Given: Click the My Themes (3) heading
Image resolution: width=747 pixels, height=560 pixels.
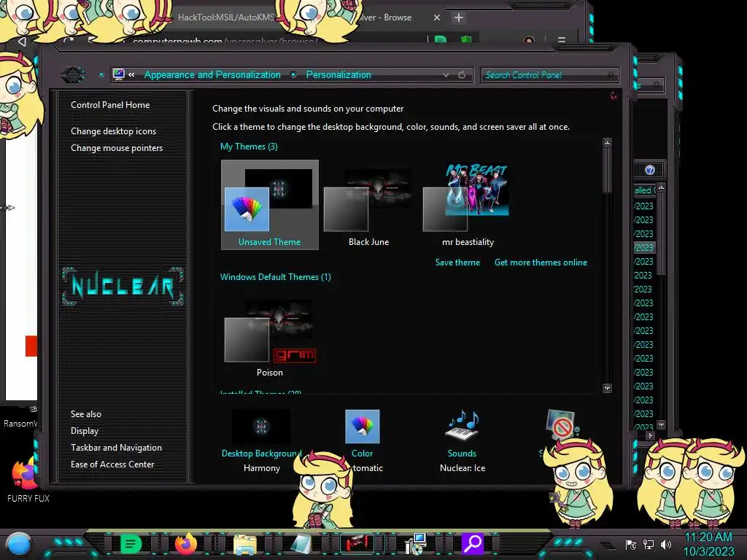Looking at the screenshot, I should [249, 147].
